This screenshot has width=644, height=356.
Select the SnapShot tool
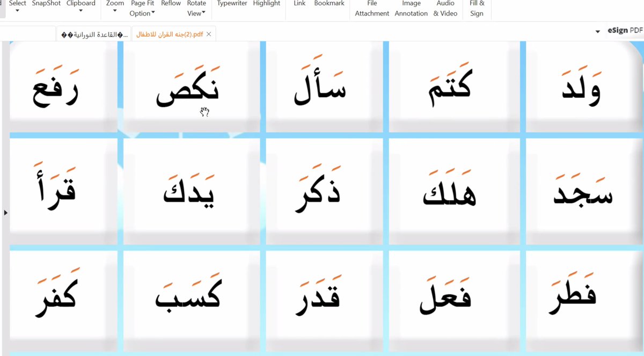pos(46,3)
